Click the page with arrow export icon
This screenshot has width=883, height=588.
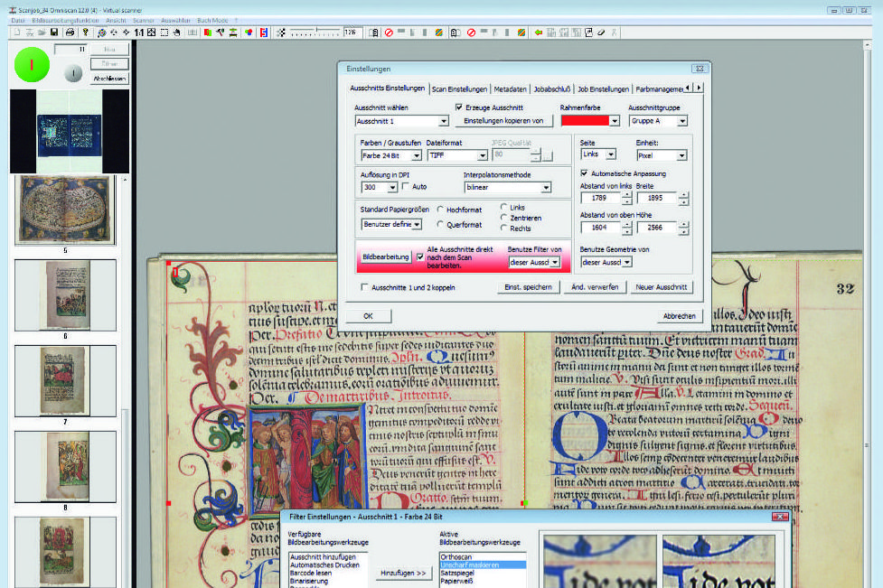(588, 33)
